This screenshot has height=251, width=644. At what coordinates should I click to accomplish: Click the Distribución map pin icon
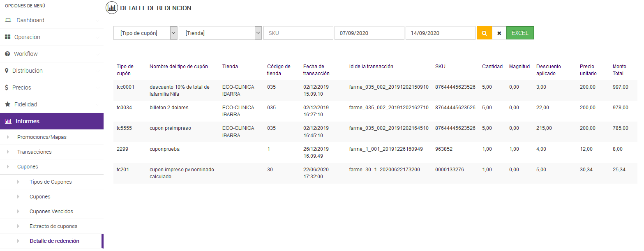7,71
